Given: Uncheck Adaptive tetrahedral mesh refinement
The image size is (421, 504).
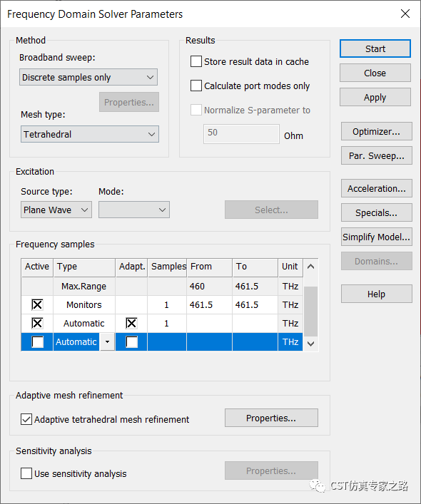Looking at the screenshot, I should click(x=26, y=419).
